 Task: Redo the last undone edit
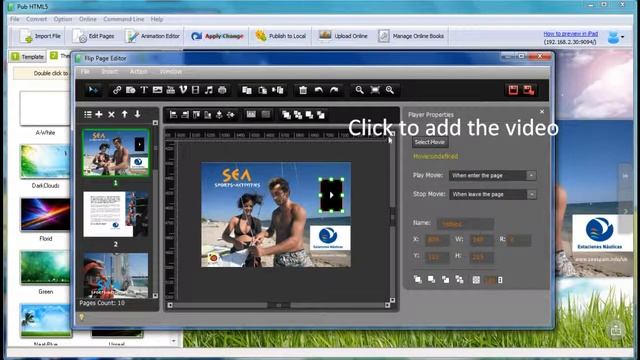pos(334,90)
